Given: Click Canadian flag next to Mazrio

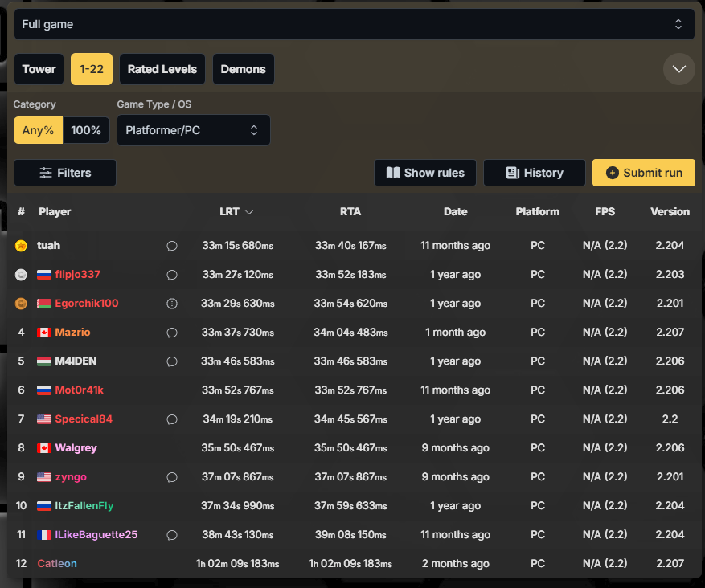Looking at the screenshot, I should [x=44, y=333].
